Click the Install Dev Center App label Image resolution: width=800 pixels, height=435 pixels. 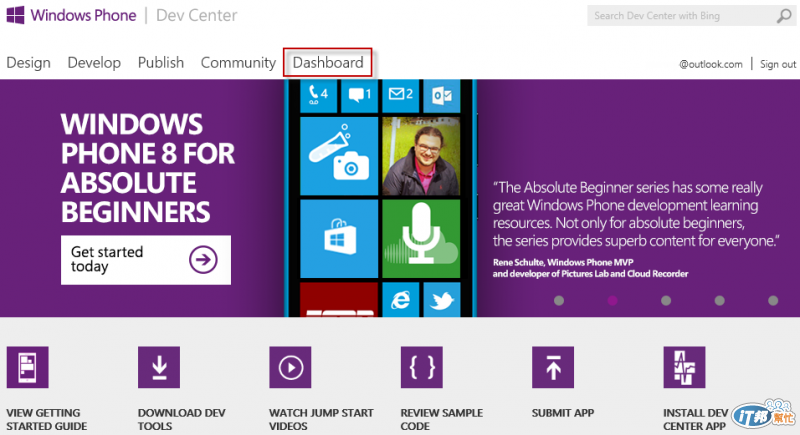pos(695,419)
